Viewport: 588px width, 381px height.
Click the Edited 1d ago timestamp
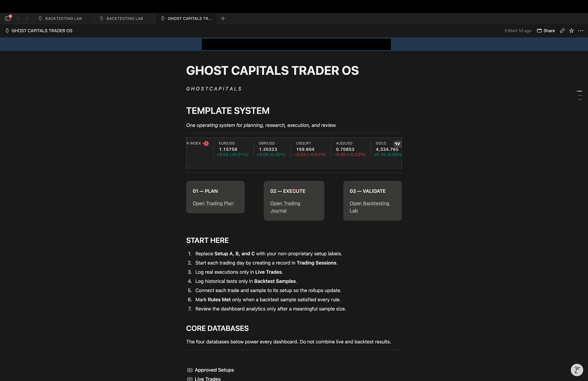[x=518, y=31]
